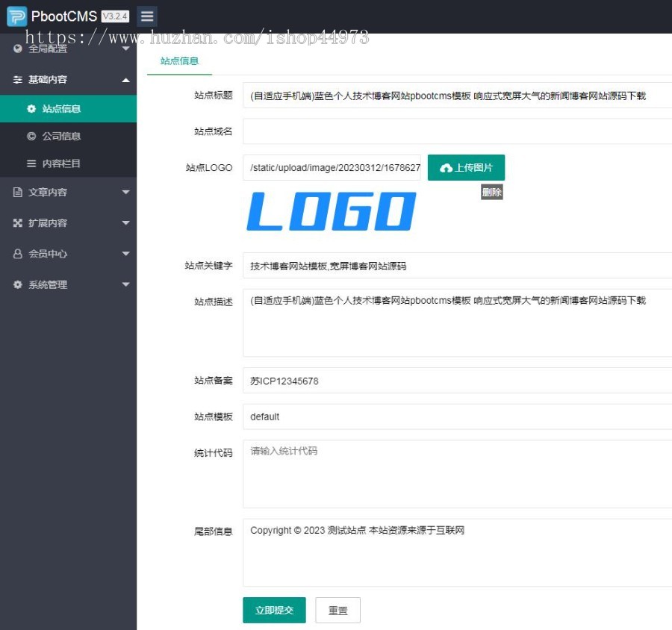Click the PbootCMS logo icon

pyautogui.click(x=16, y=16)
